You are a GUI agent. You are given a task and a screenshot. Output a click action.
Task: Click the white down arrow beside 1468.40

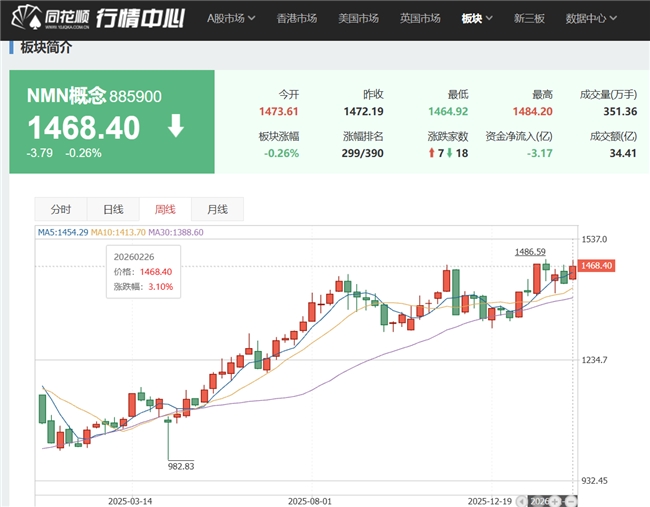coord(175,126)
